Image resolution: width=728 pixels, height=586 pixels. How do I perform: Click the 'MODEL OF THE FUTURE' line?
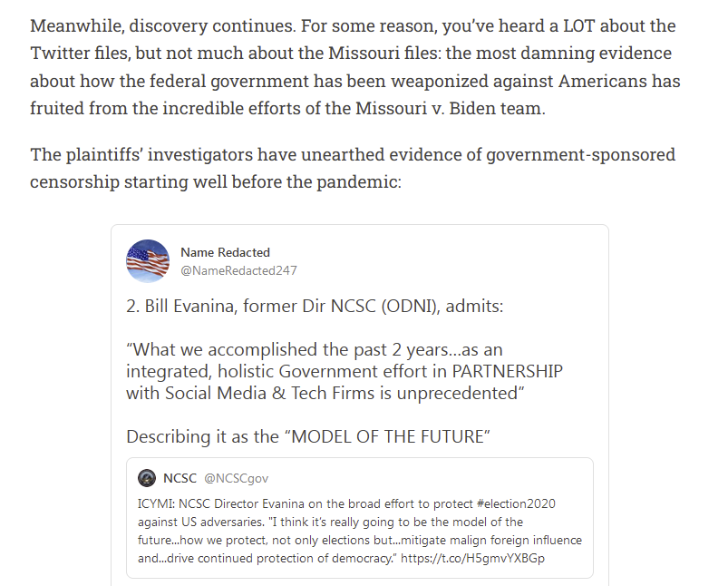308,437
